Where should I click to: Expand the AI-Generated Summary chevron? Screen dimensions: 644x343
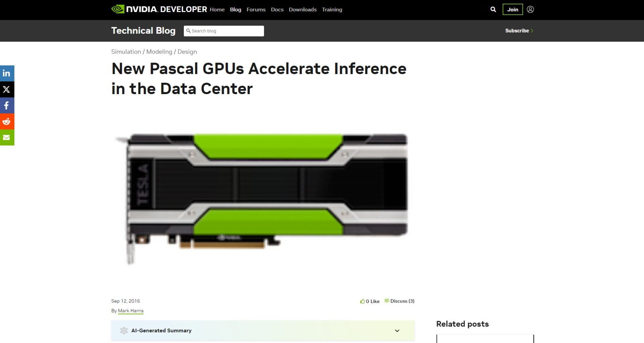pos(397,331)
